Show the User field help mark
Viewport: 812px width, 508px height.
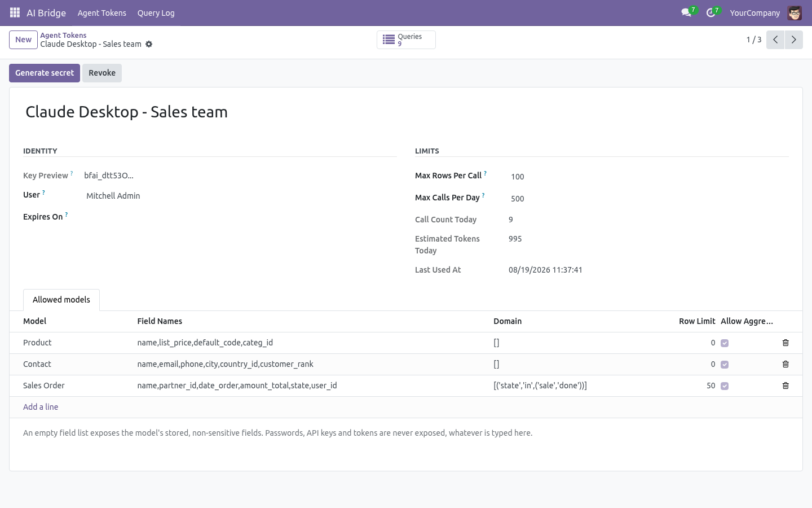(43, 193)
